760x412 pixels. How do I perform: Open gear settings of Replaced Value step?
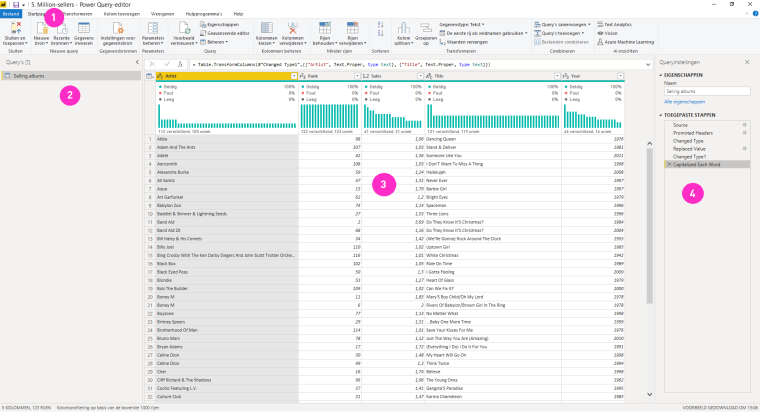(x=745, y=149)
